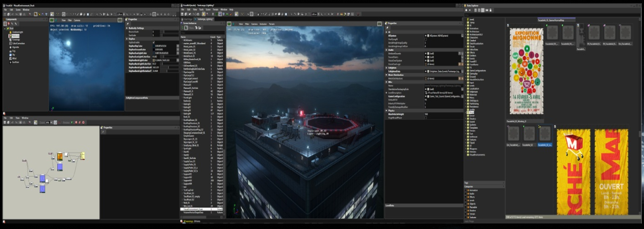
Task: Click the Fog component icon
Action: 10,51
